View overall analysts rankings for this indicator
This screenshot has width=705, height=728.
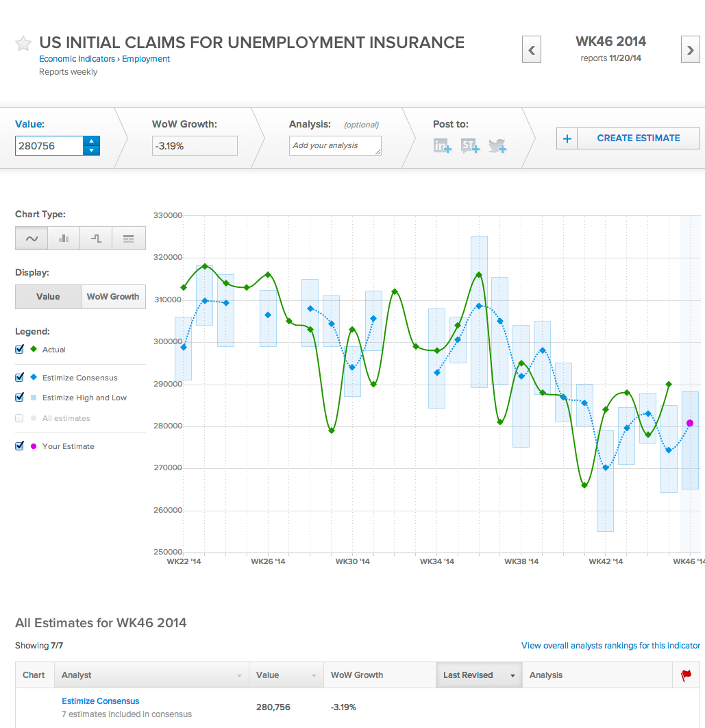610,645
